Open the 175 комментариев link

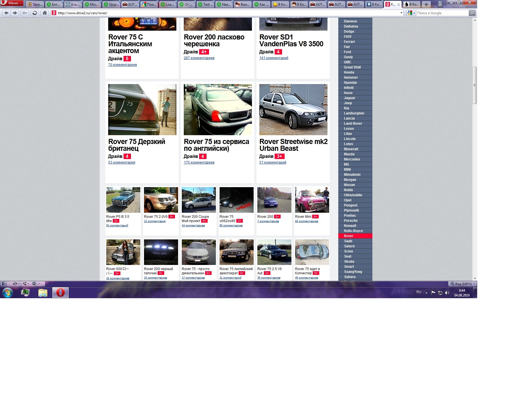point(199,162)
